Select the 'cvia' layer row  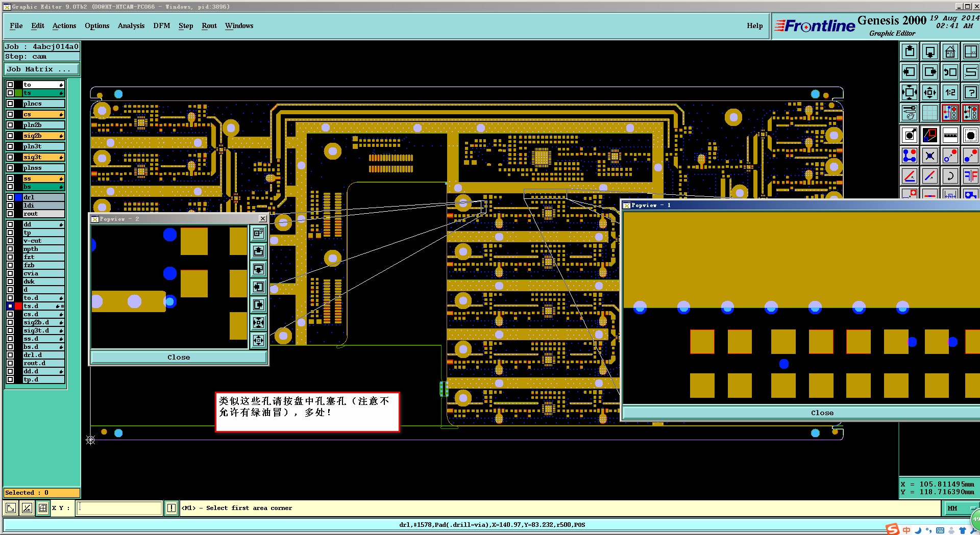43,273
